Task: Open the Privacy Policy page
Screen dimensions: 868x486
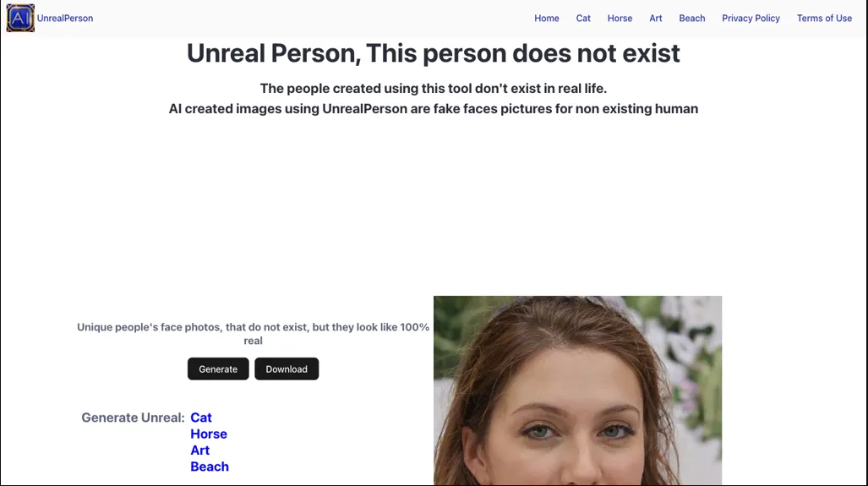Action: point(751,18)
